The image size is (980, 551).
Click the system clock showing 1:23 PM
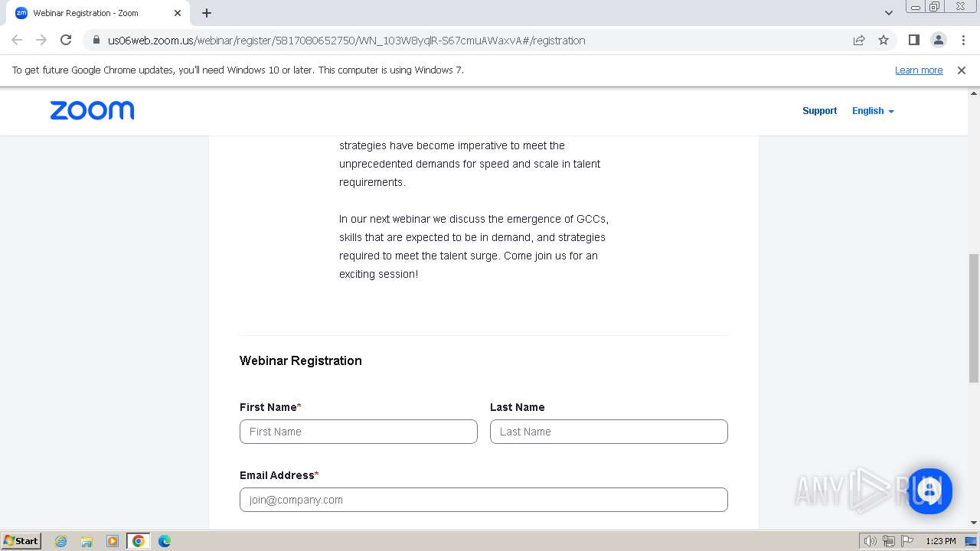point(941,541)
